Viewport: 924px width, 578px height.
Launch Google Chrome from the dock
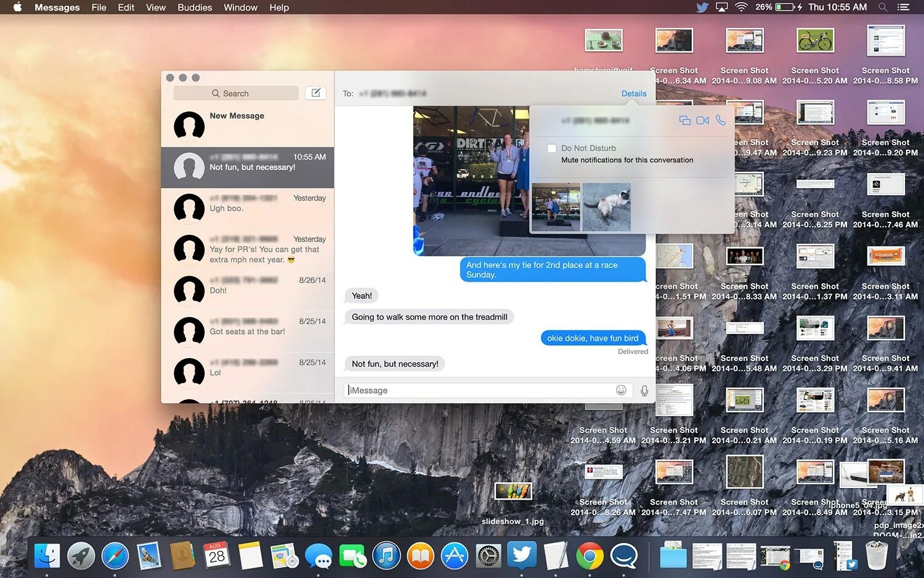(x=590, y=556)
